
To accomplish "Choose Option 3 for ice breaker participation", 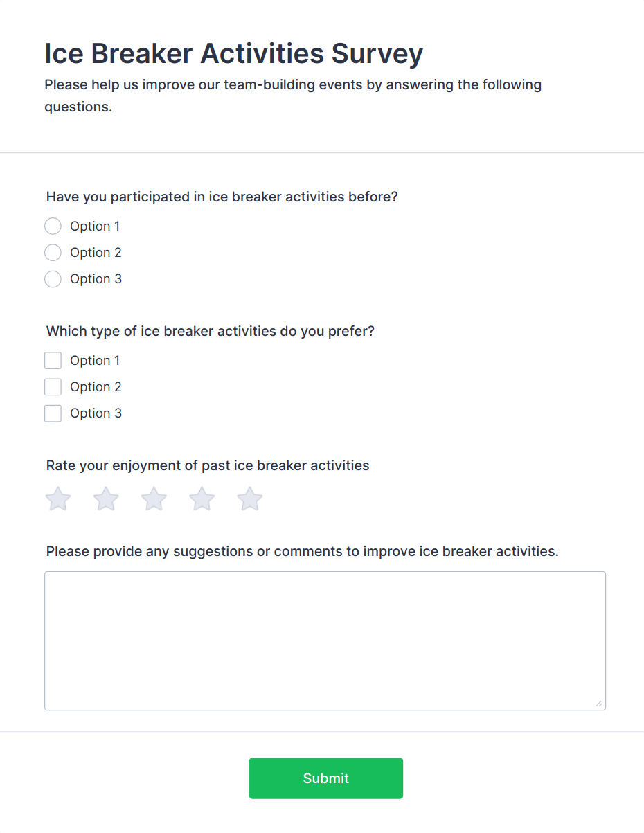I will 53,278.
